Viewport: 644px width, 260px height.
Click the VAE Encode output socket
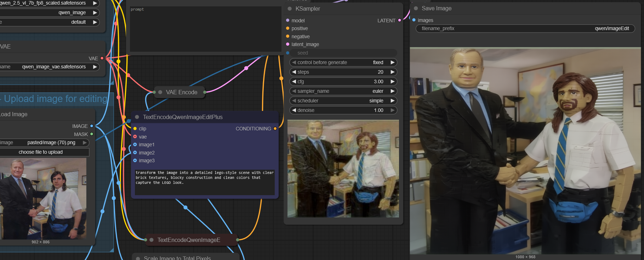(205, 92)
